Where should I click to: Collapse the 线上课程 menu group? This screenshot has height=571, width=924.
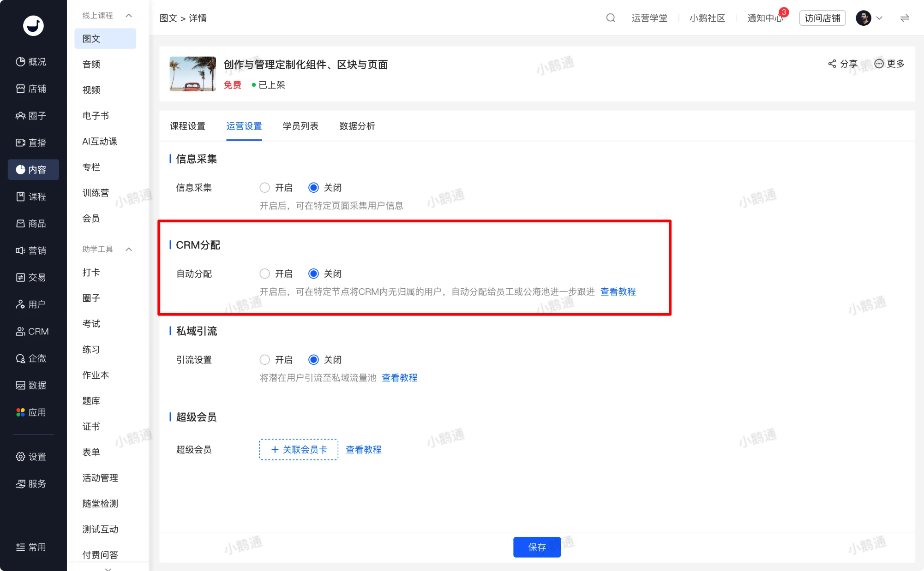click(x=129, y=15)
